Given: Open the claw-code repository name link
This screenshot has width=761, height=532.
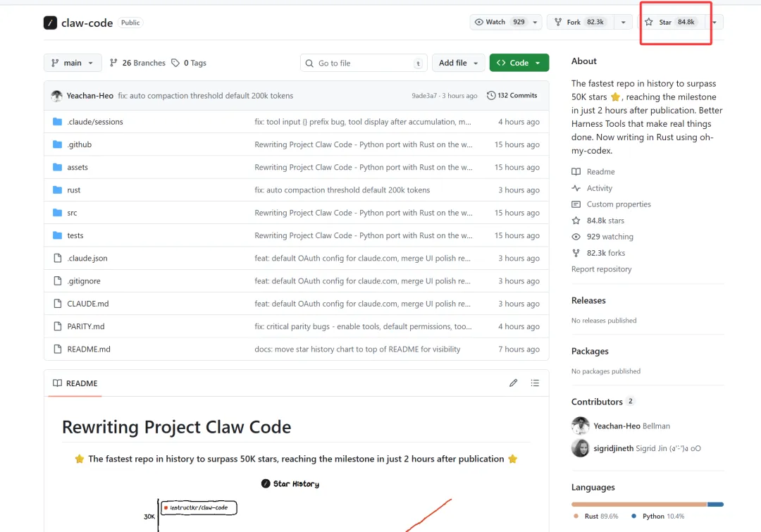Looking at the screenshot, I should 87,23.
